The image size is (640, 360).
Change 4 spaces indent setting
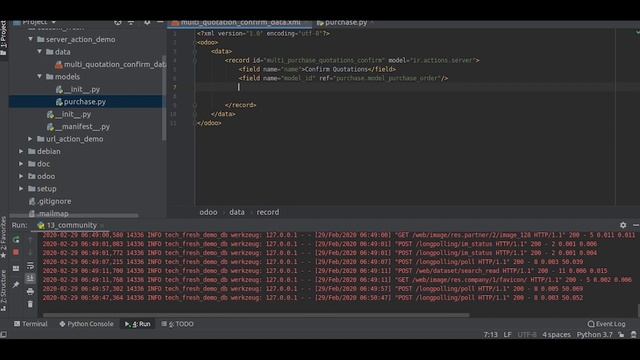pos(556,335)
